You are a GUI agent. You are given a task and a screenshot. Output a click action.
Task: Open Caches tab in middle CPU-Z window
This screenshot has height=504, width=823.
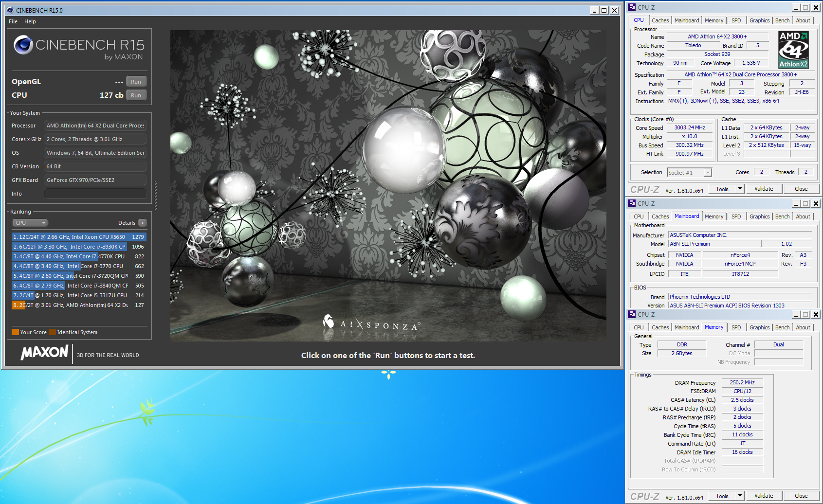click(660, 216)
